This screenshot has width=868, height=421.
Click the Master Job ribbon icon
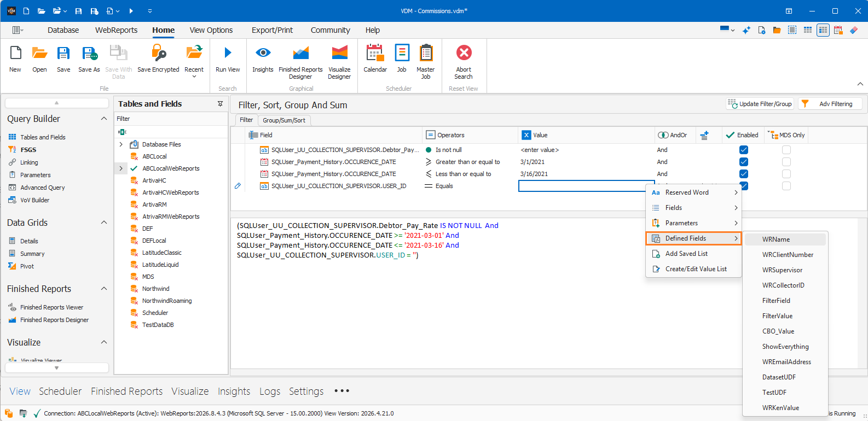426,53
